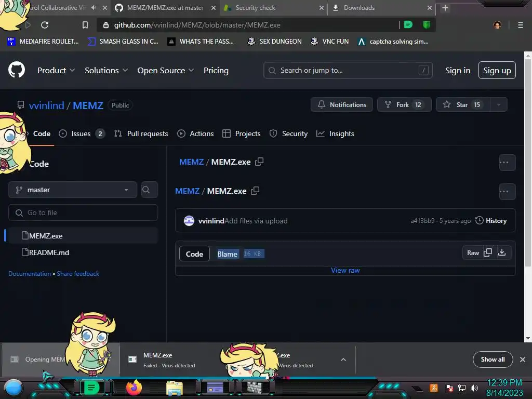The width and height of the screenshot is (532, 399).
Task: Select the Blame view toggle
Action: [228, 254]
